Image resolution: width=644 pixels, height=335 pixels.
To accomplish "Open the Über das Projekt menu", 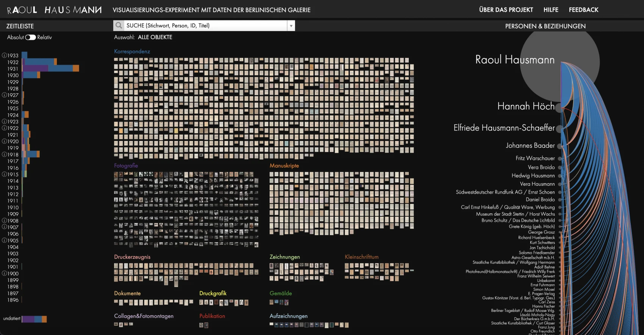I will pos(506,10).
